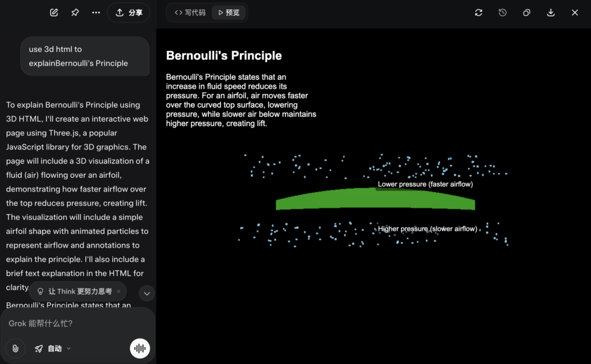Switch to the 写代码 code tab

[x=190, y=12]
